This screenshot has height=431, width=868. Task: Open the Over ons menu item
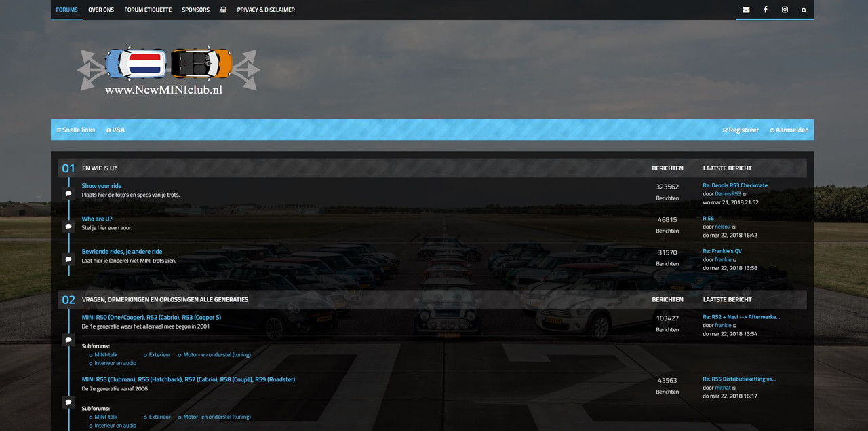click(x=101, y=10)
